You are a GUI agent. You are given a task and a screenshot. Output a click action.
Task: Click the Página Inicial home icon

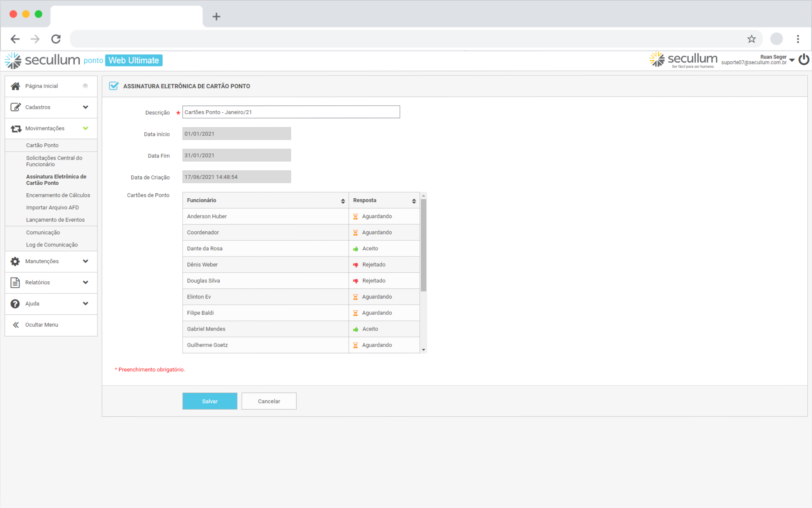(15, 86)
